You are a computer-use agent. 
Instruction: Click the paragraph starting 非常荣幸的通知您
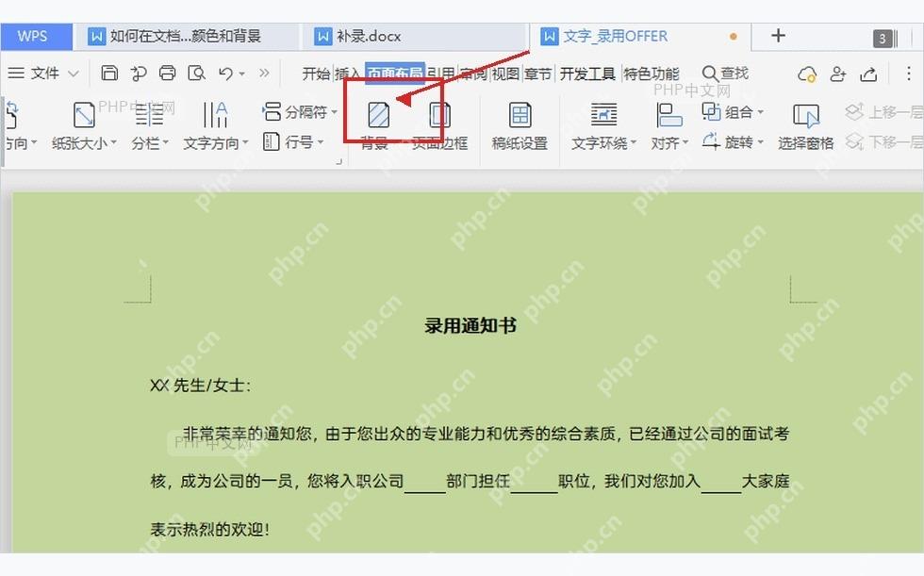[486, 434]
